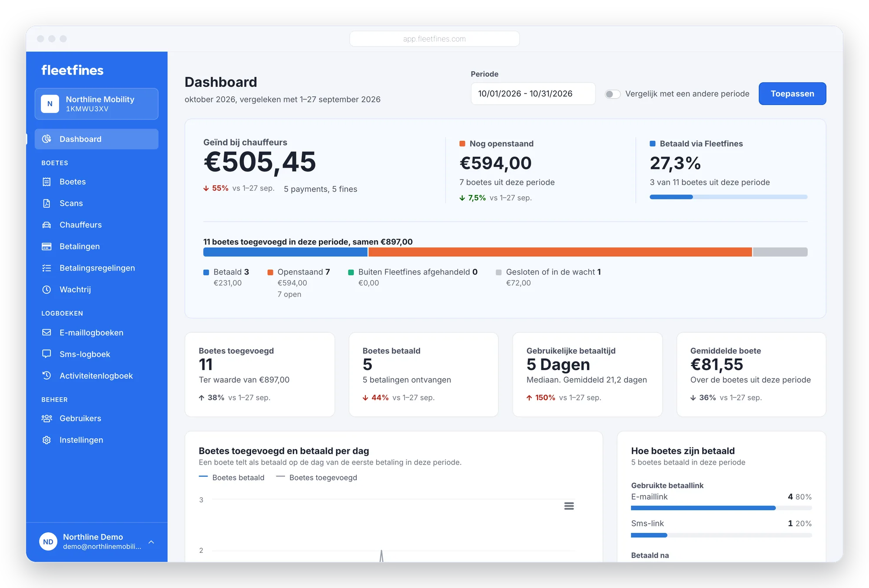Click the Boetes toegevoegd 11 card

pyautogui.click(x=260, y=374)
